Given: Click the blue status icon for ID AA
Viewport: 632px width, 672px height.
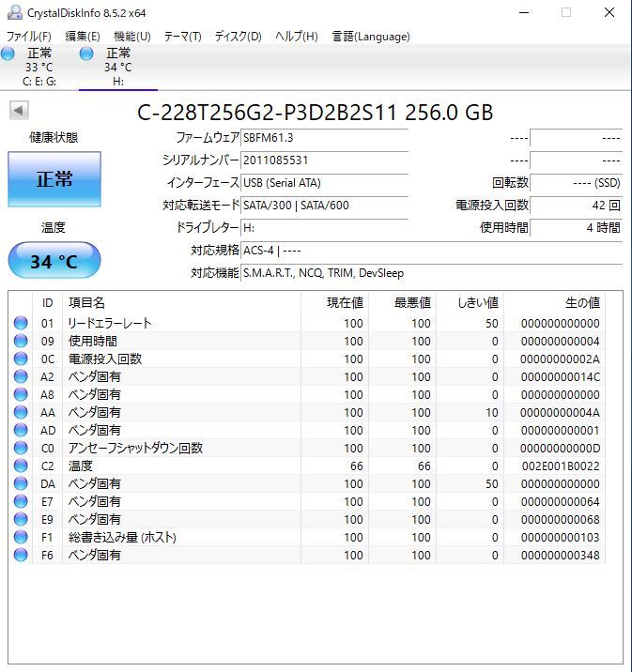Looking at the screenshot, I should (x=21, y=412).
